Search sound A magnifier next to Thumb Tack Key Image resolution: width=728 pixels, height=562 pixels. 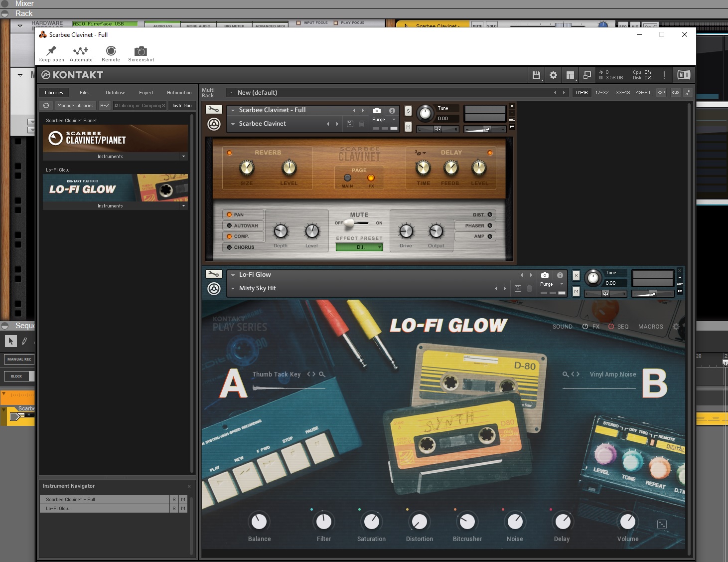322,374
